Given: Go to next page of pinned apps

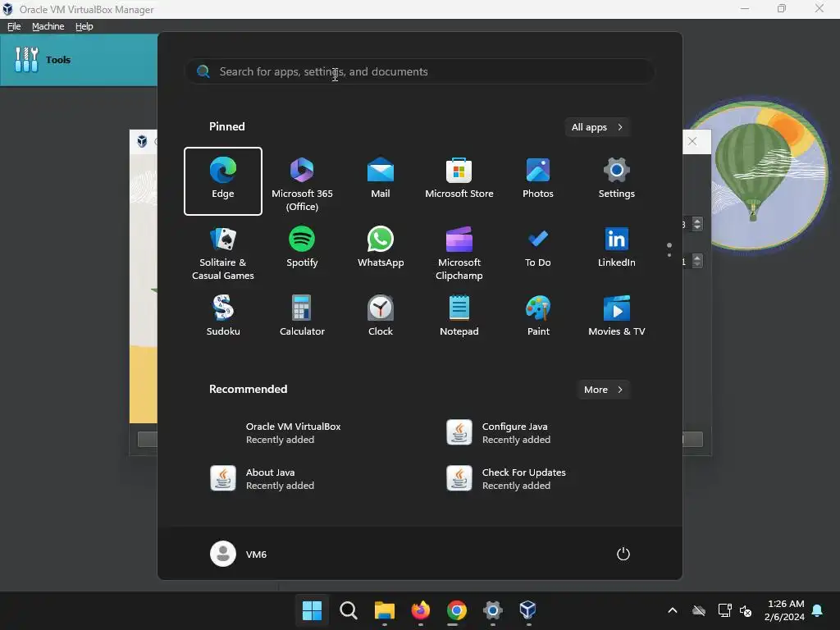Looking at the screenshot, I should 669,255.
